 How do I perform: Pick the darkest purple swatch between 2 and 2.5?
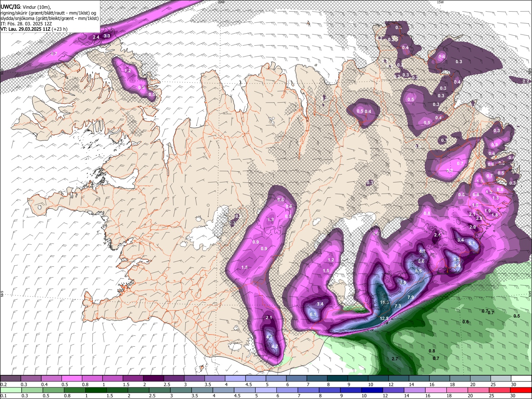pyautogui.click(x=153, y=378)
